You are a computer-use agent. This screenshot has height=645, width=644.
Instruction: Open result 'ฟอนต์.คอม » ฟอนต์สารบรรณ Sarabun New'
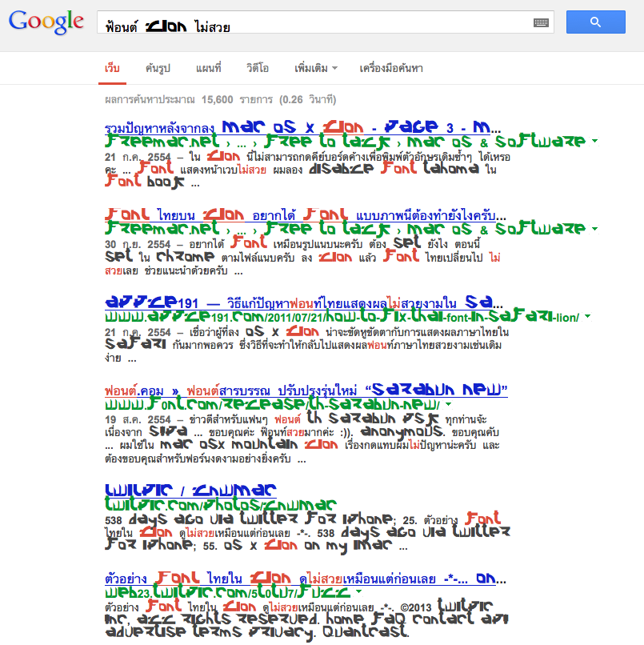[x=306, y=390]
